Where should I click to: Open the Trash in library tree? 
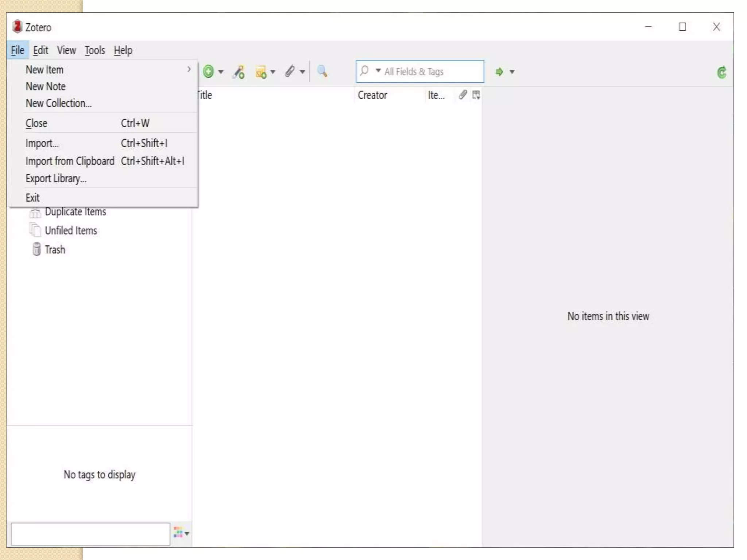tap(55, 250)
